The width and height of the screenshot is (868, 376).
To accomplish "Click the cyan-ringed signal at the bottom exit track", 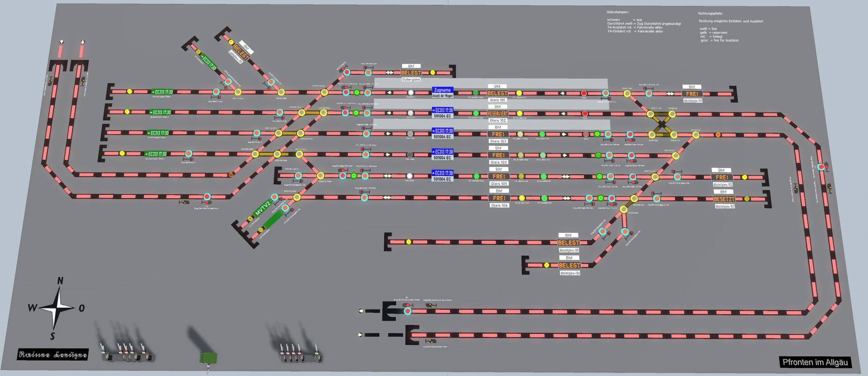I will pyautogui.click(x=408, y=311).
